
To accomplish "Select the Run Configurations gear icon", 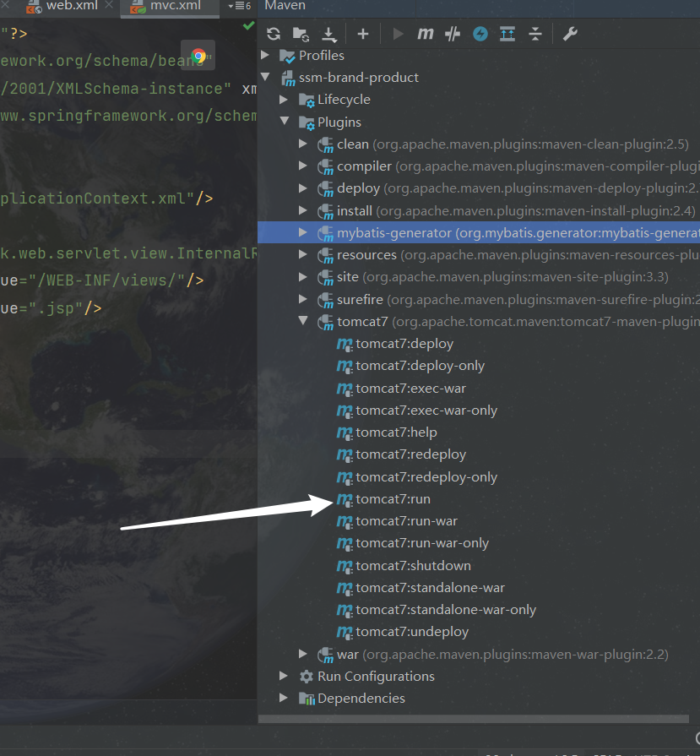I will [307, 677].
